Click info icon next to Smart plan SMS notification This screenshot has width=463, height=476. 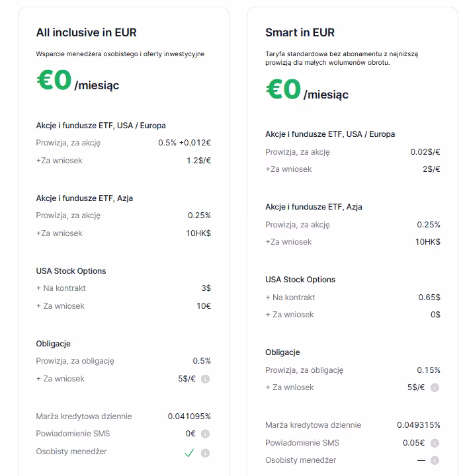click(x=435, y=443)
